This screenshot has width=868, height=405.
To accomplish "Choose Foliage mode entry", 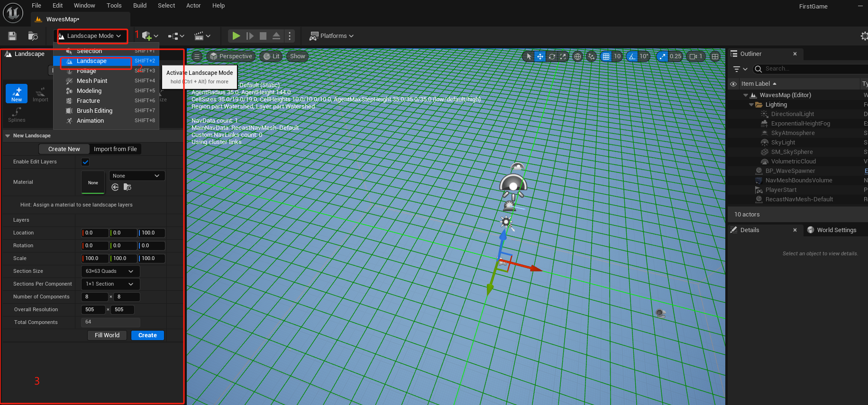I will coord(106,71).
